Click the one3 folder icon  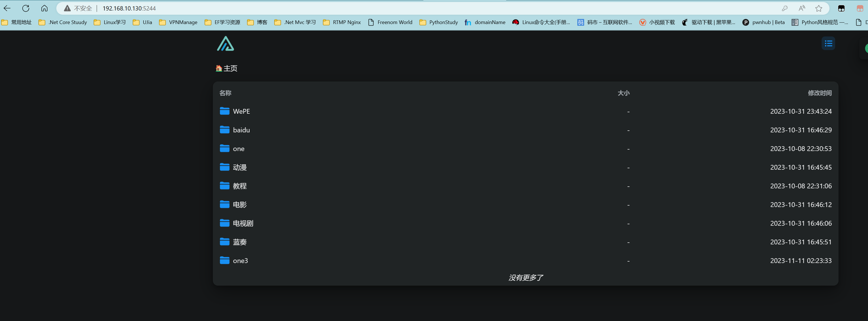(x=224, y=260)
